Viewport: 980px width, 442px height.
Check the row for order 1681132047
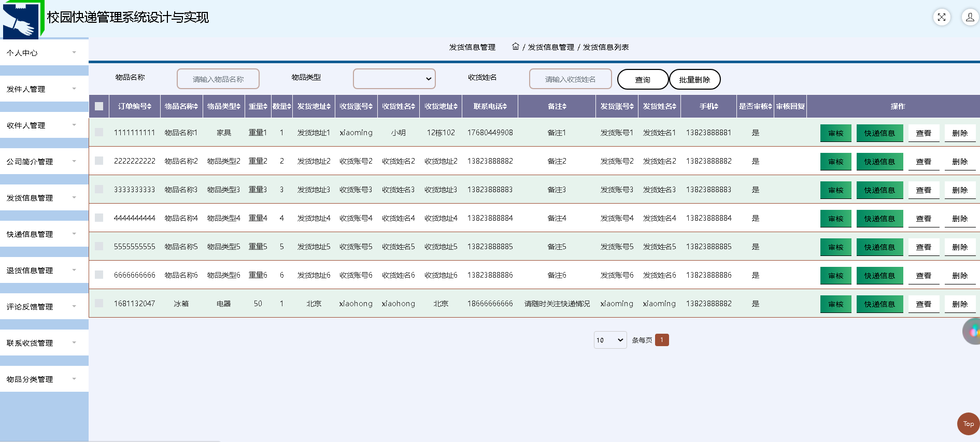pyautogui.click(x=99, y=303)
